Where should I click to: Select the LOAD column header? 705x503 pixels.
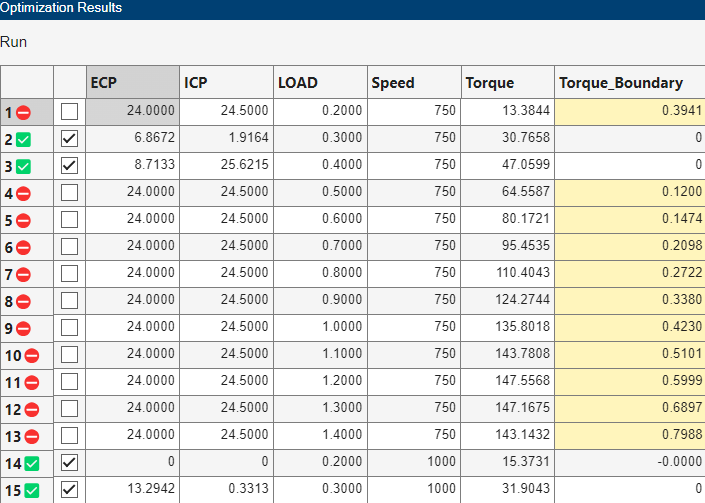[321, 82]
